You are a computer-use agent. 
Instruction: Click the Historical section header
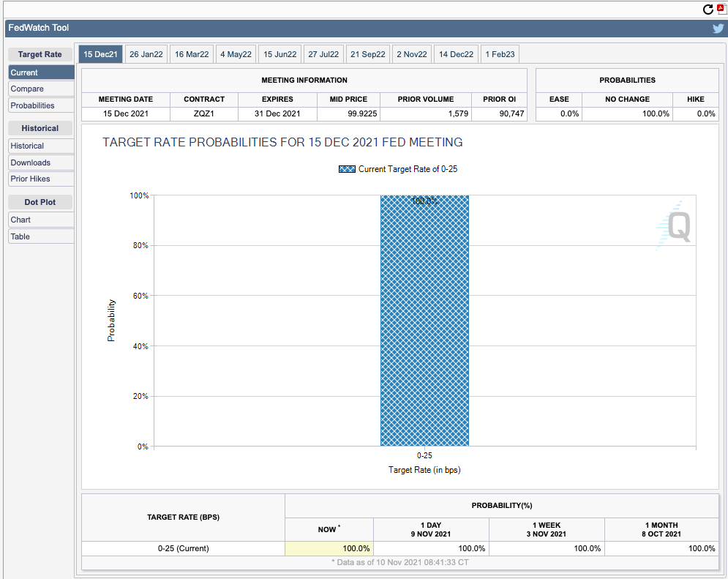coord(40,128)
